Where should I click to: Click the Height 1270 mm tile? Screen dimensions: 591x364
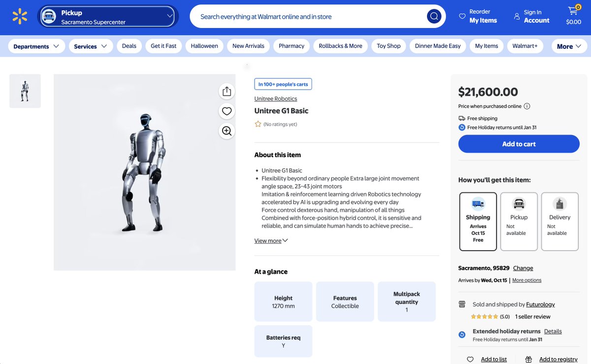point(283,302)
